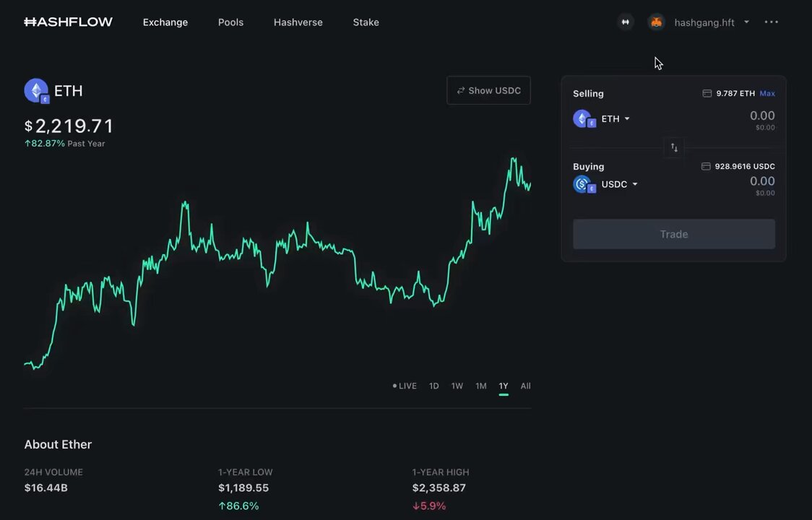Image resolution: width=812 pixels, height=520 pixels.
Task: Open the USDC buying token dropdown
Action: pos(619,184)
